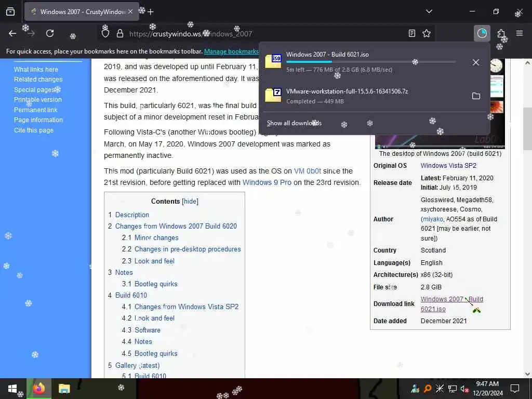
Task: Close the Windows 2007 - CrustyWindows tab
Action: [x=130, y=11]
